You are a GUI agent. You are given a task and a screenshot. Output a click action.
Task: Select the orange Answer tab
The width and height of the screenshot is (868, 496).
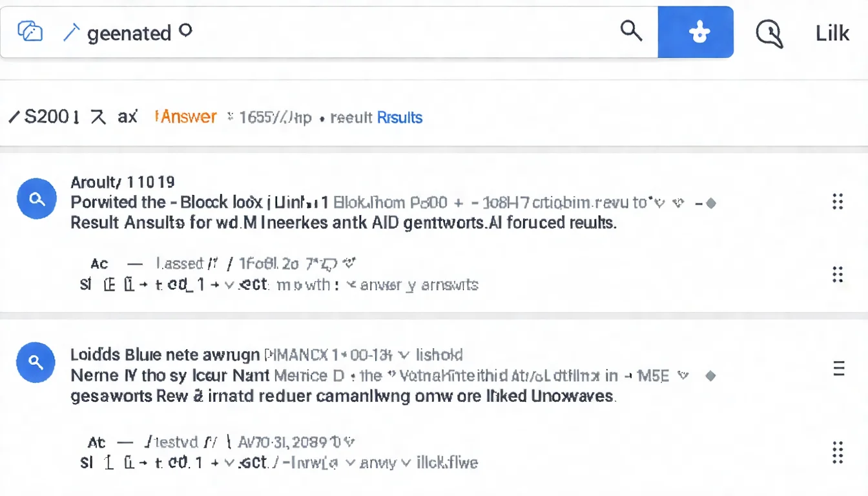tap(187, 117)
